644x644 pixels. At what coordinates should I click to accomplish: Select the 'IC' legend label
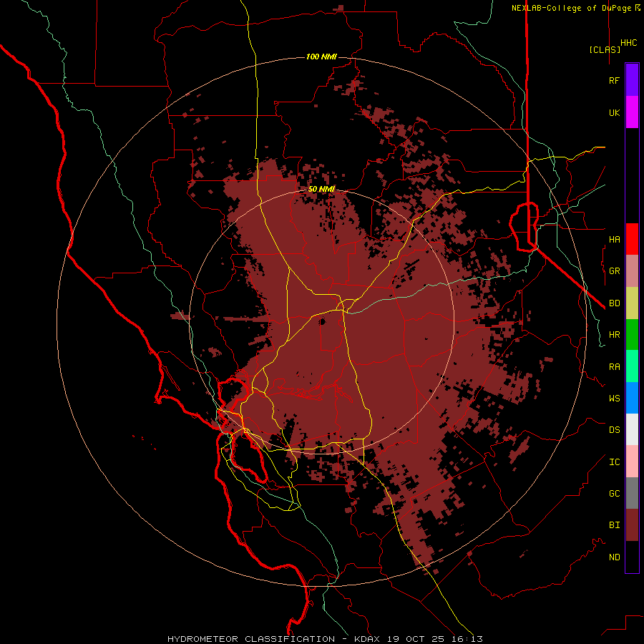(x=614, y=462)
